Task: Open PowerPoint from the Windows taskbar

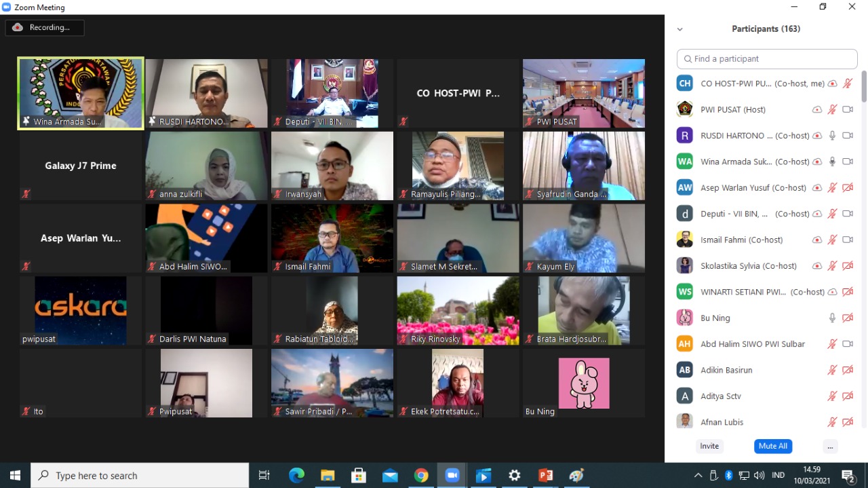Action: pos(545,476)
